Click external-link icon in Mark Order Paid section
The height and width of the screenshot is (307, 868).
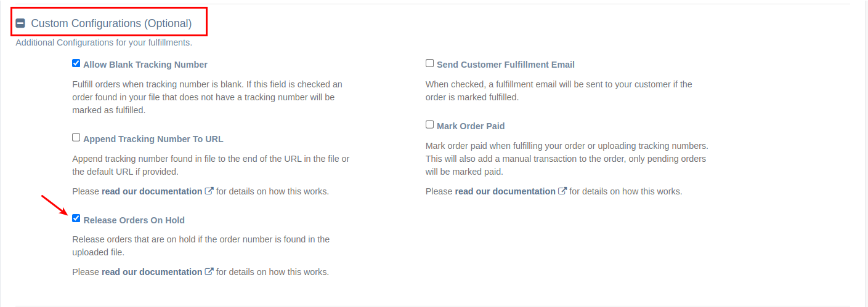coord(562,191)
